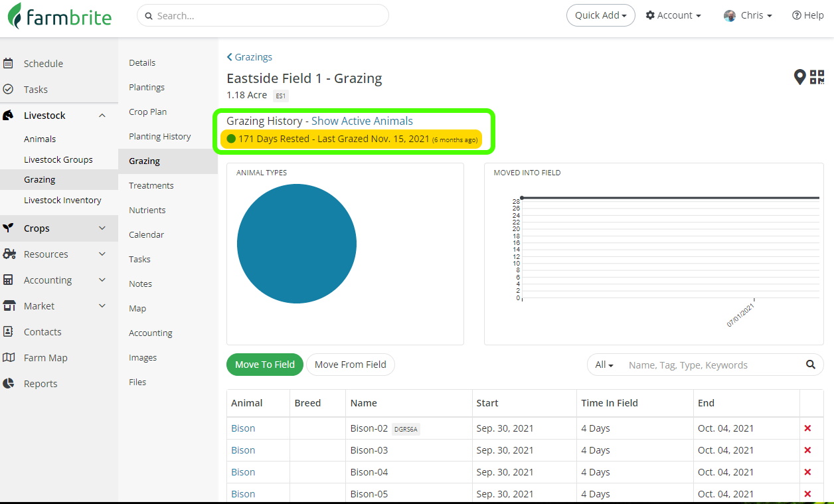Open the Planting History tab
This screenshot has height=504, width=834.
(x=160, y=136)
